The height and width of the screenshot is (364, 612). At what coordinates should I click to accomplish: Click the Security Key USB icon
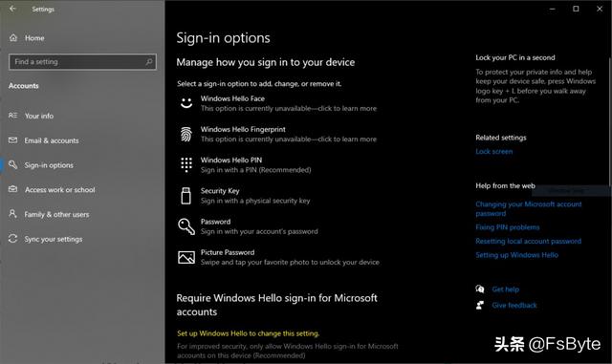coord(186,196)
